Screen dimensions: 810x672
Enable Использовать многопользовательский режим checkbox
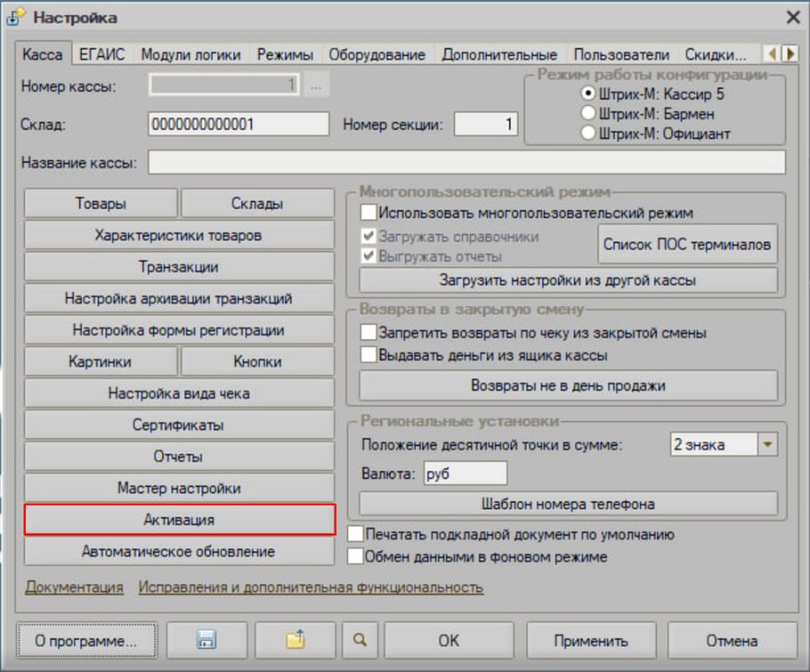click(x=368, y=212)
